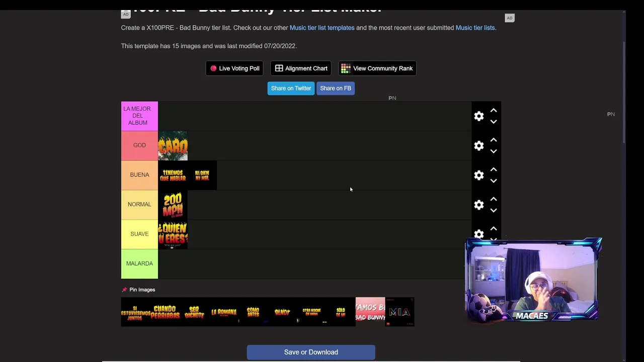This screenshot has width=644, height=362.
Task: Pick Estamos Bien Bad Bunny image
Action: pos(370,312)
